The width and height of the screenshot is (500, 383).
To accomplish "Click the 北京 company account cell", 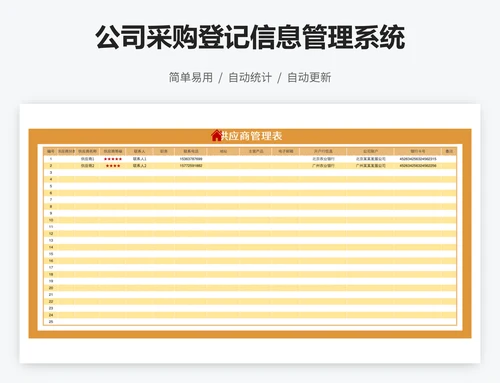I will click(x=370, y=159).
